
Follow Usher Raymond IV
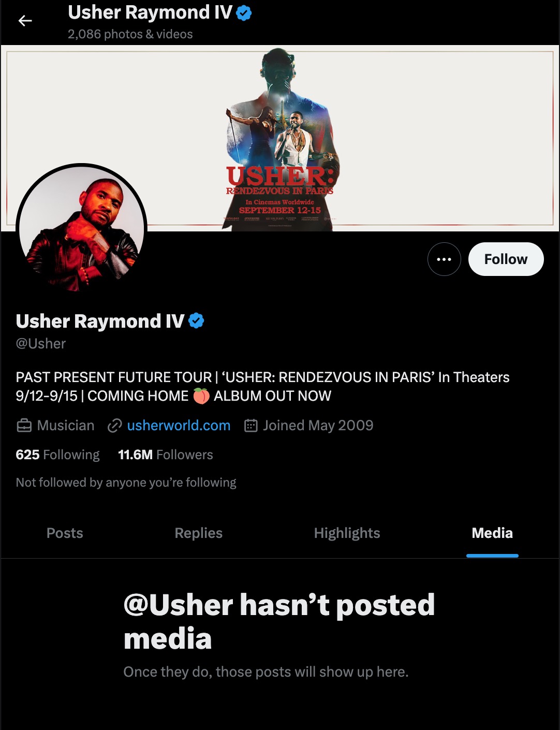tap(506, 259)
